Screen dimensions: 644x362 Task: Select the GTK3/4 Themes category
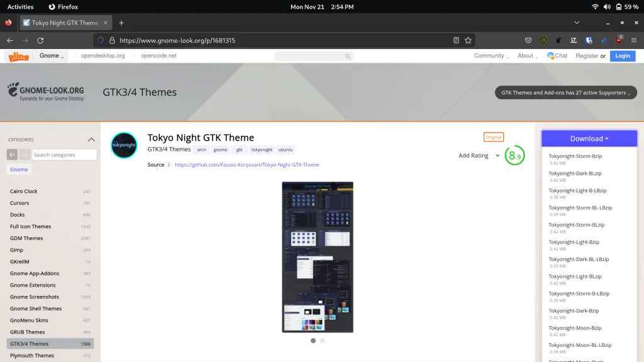click(x=50, y=344)
